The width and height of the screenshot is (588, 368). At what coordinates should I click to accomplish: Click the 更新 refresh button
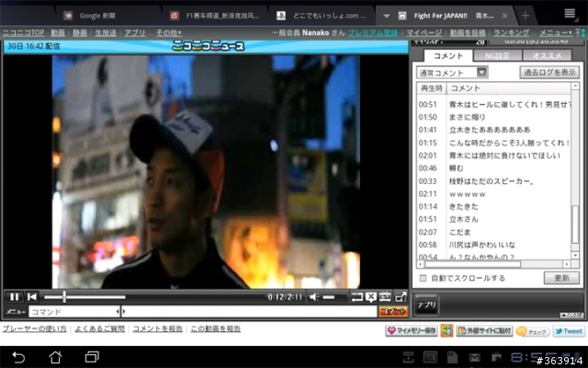[561, 278]
